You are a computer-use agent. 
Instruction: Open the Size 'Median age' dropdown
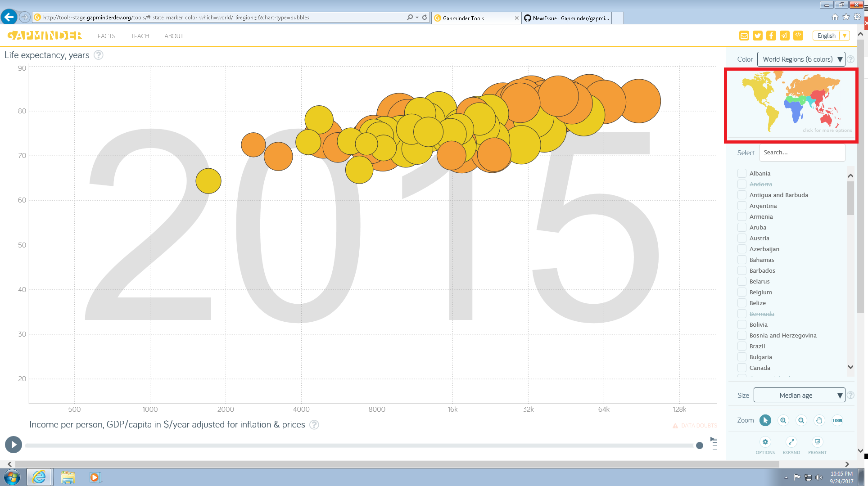799,395
